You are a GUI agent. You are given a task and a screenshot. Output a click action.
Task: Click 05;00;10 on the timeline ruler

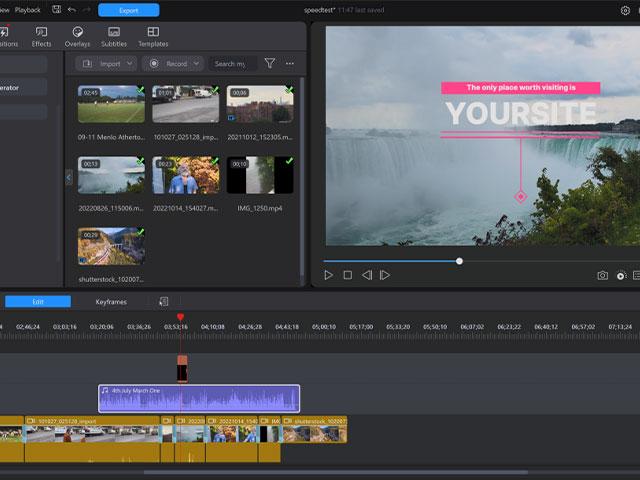pyautogui.click(x=324, y=327)
